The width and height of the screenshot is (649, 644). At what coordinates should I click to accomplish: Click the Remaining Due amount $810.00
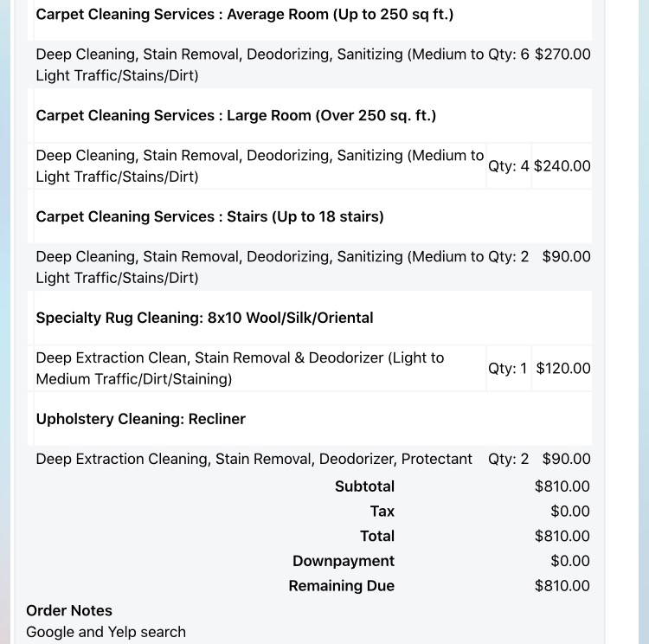click(562, 587)
